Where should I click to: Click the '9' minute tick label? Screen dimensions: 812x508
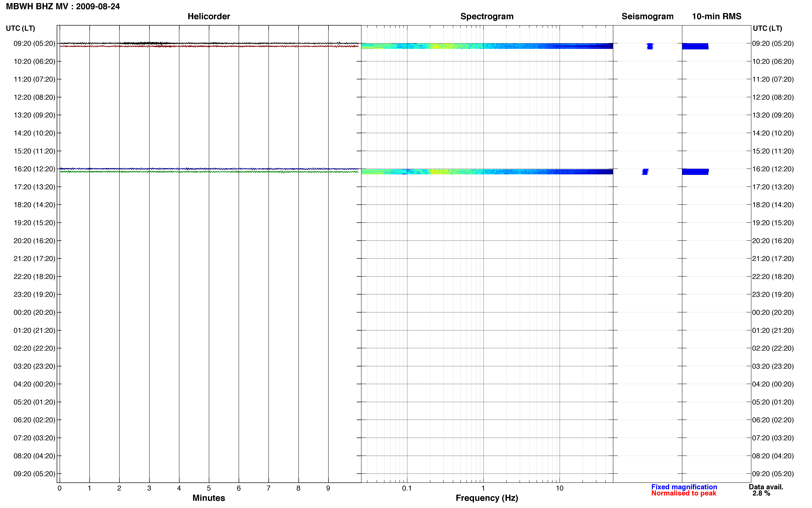coord(328,488)
